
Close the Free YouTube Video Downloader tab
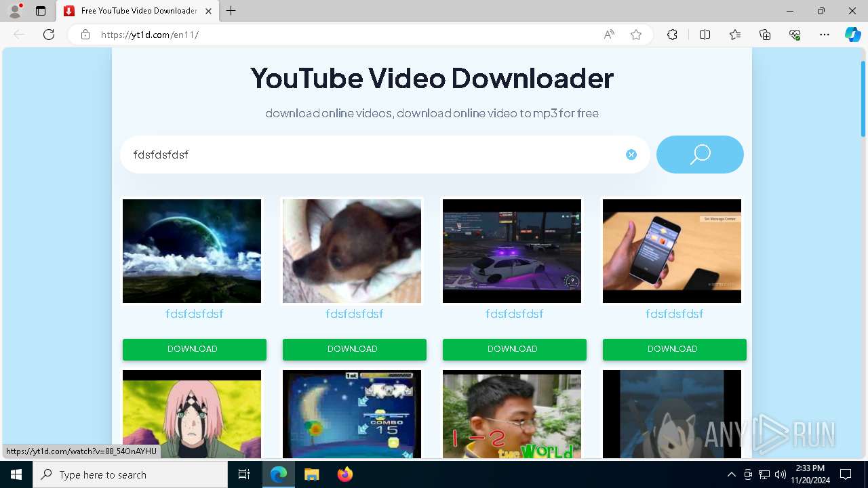click(x=208, y=11)
